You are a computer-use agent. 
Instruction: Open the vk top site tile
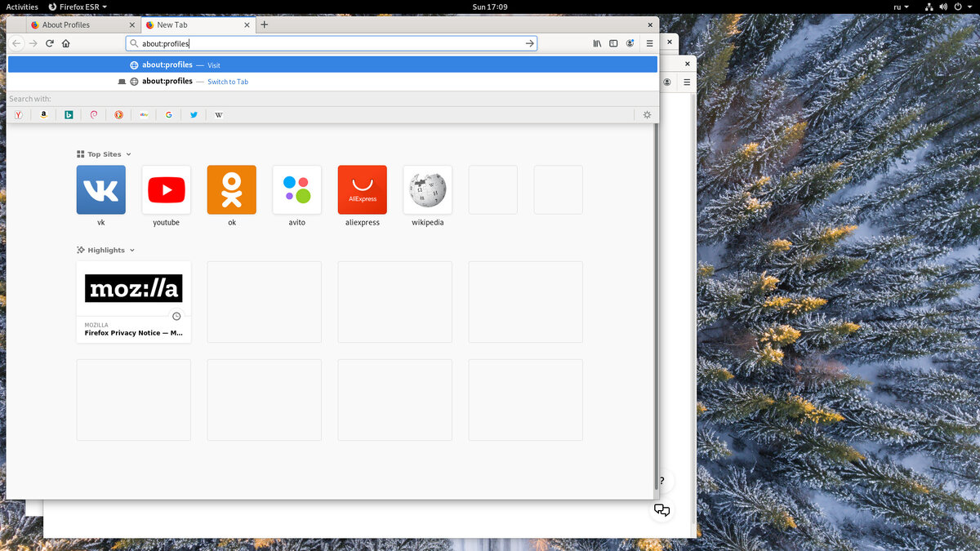point(100,189)
